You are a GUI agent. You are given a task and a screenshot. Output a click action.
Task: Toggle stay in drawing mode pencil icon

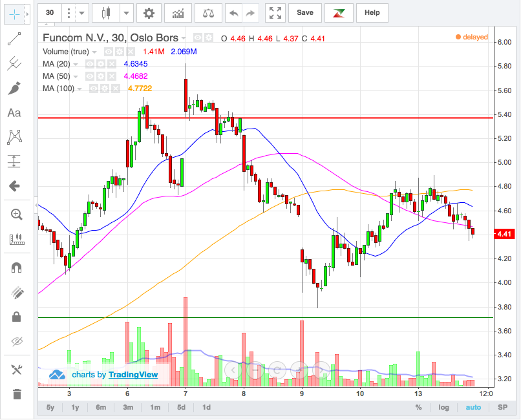tap(16, 293)
